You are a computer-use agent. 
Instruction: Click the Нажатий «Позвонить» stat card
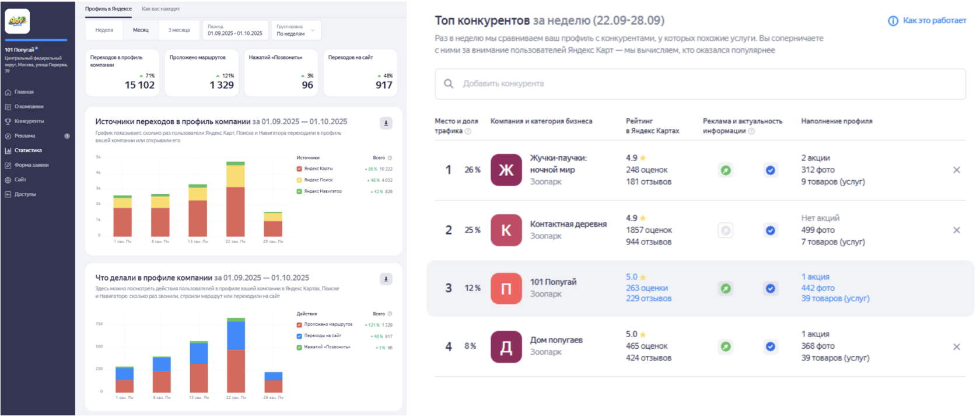tap(281, 72)
